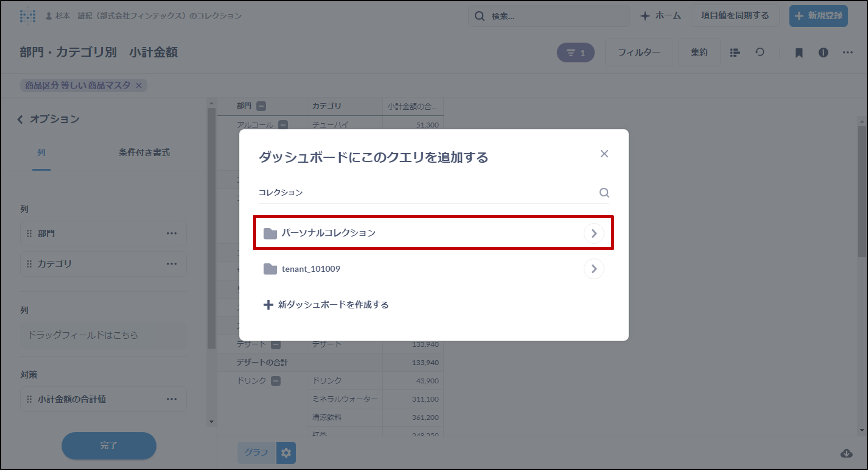Collapse the ドリンク row group
Viewport: 868px width, 470px height.
(276, 381)
